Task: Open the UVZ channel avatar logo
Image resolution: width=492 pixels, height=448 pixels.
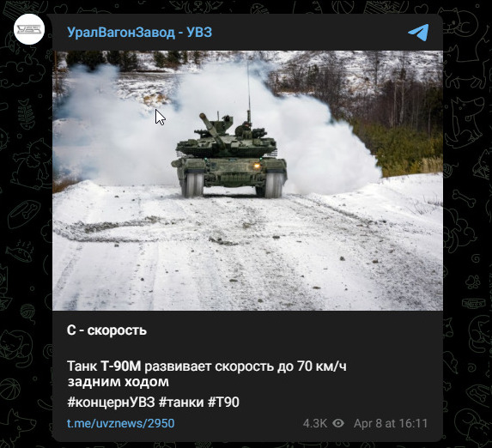Action: click(29, 29)
